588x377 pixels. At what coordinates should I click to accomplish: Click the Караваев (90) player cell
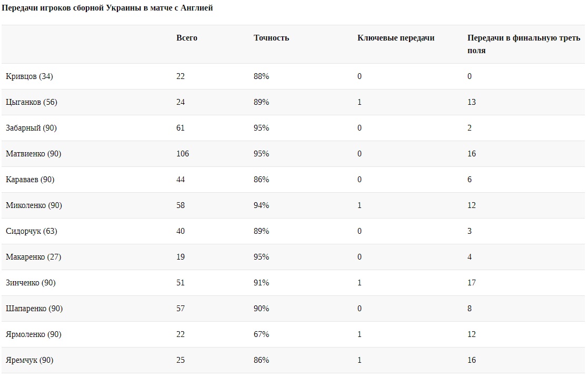(30, 180)
